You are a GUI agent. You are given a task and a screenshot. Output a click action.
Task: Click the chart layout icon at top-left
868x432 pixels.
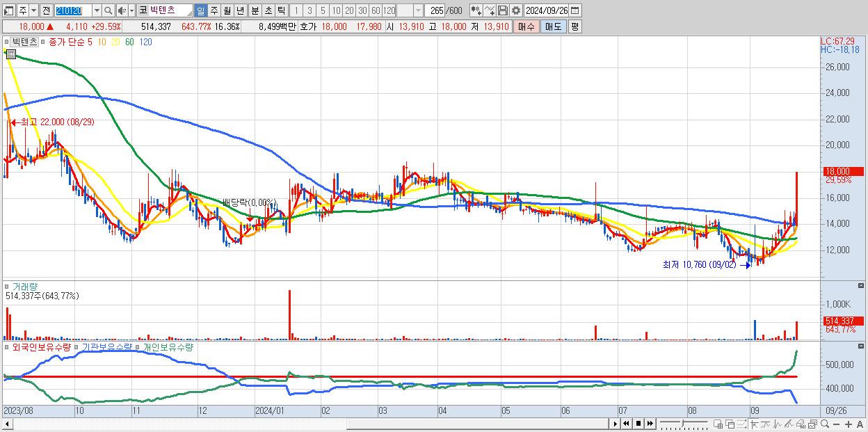click(9, 10)
